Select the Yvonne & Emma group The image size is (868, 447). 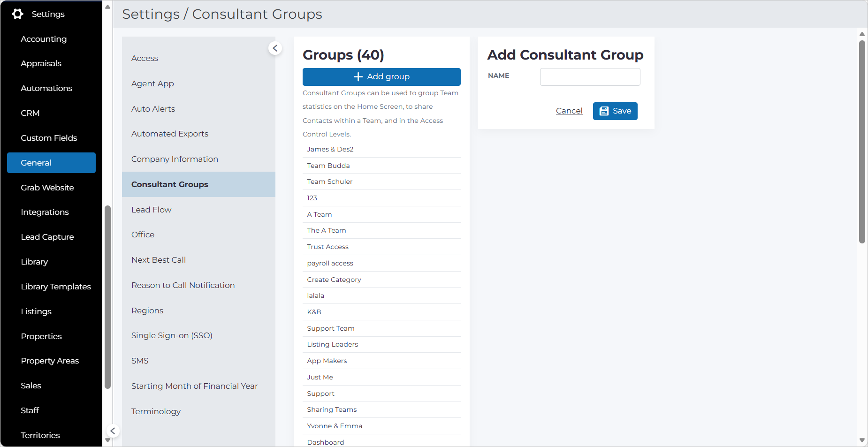coord(381,426)
